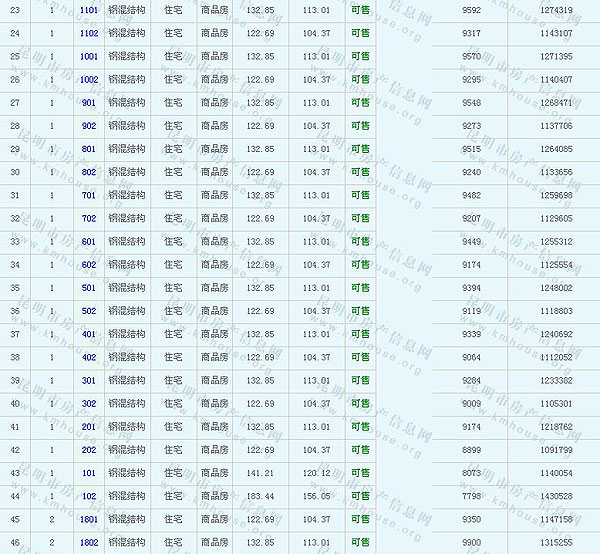The height and width of the screenshot is (554, 600).
Task: Open building 2 room 1801 link
Action: pyautogui.click(x=89, y=520)
